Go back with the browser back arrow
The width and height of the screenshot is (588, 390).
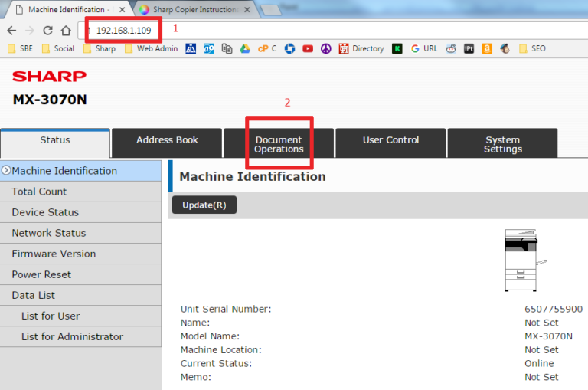pos(11,31)
